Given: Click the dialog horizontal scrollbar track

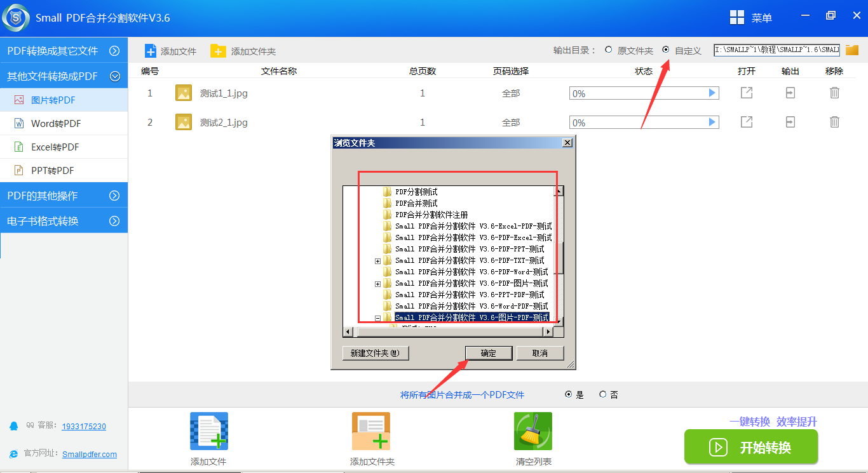Looking at the screenshot, I should point(448,331).
